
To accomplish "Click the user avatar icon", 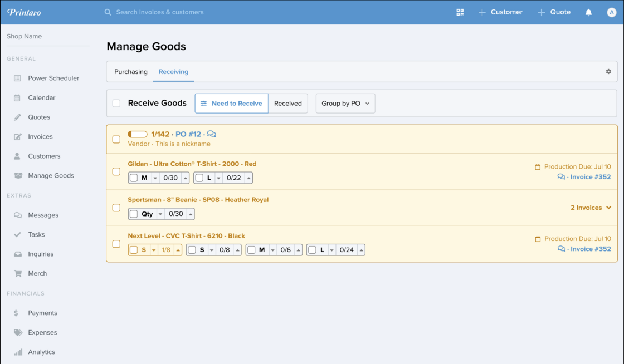I will pyautogui.click(x=611, y=12).
